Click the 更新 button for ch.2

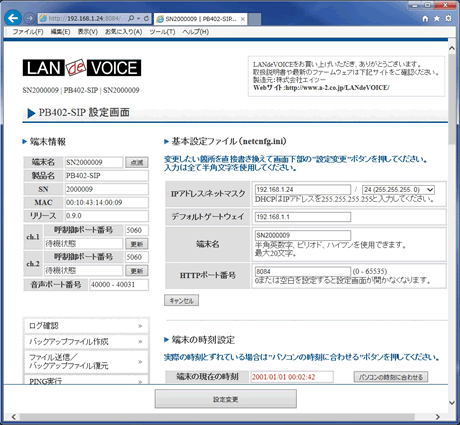pyautogui.click(x=137, y=271)
